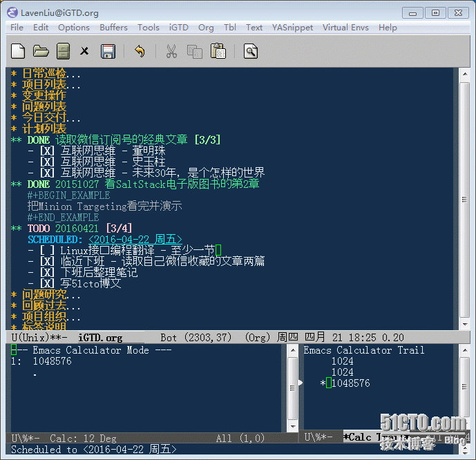Open the Org menu

pos(206,28)
